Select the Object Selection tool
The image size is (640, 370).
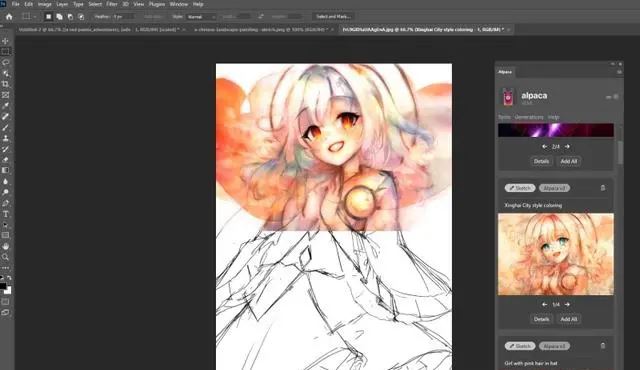pos(5,73)
